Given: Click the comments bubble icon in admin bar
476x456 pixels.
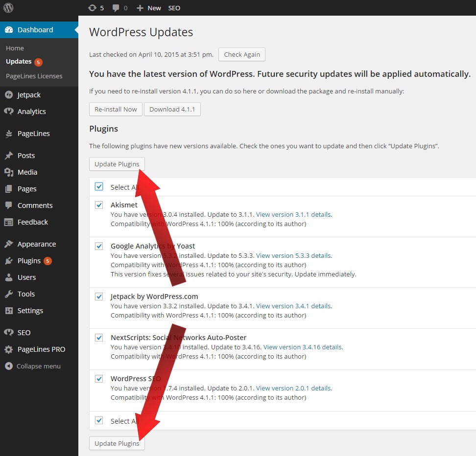Looking at the screenshot, I should tap(116, 8).
